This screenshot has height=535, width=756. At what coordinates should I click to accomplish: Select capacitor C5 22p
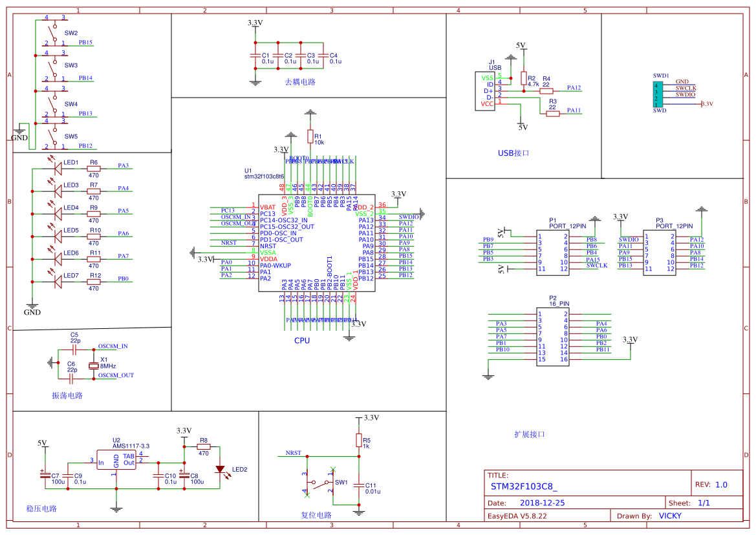point(75,350)
